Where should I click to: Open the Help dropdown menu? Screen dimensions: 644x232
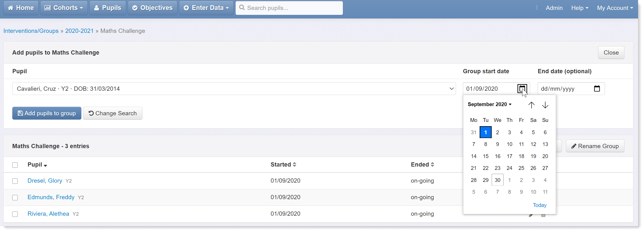(x=579, y=8)
